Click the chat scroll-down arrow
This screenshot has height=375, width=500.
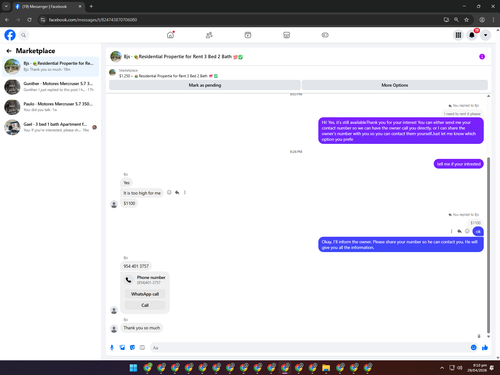(x=488, y=337)
